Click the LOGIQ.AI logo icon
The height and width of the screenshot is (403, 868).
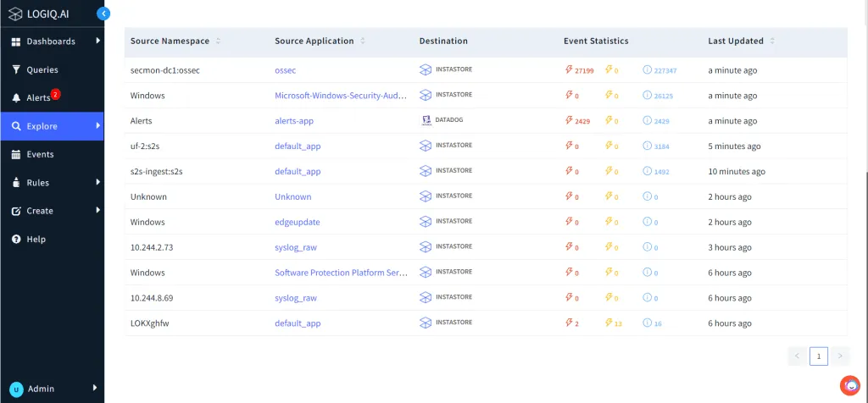16,14
